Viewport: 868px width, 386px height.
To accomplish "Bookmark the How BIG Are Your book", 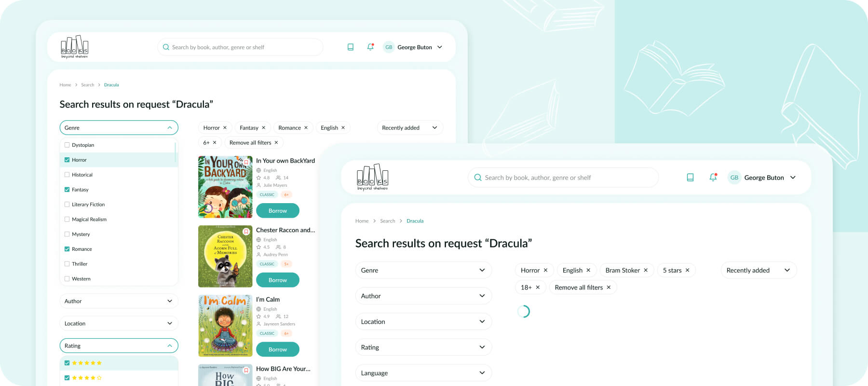I will 246,371.
